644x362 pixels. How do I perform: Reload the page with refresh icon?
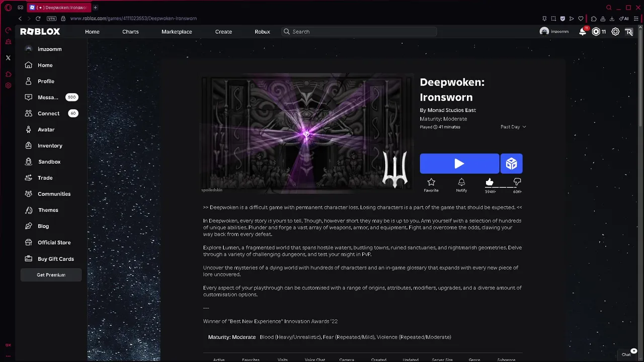coord(38,19)
